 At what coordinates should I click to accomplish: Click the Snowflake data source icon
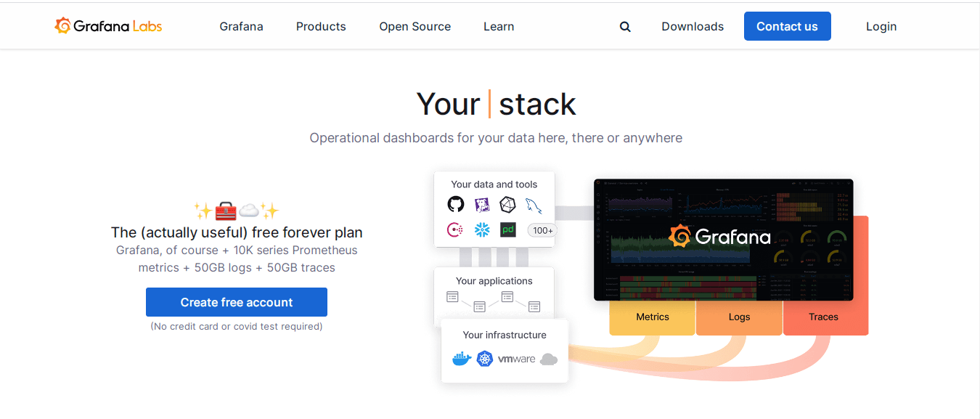pyautogui.click(x=481, y=230)
